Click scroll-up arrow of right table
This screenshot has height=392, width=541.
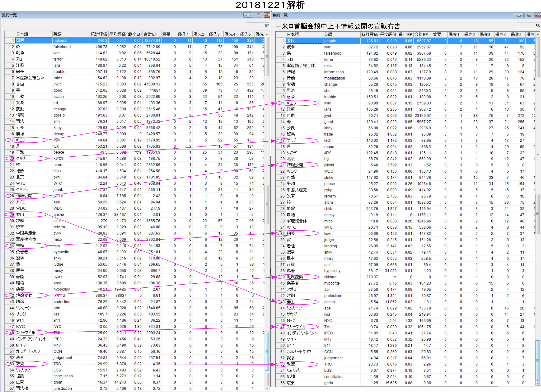(538, 35)
